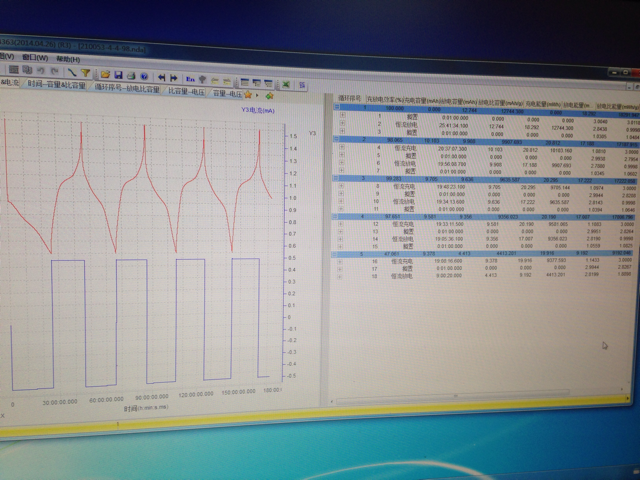Go to next with right arrow icon

[174, 78]
